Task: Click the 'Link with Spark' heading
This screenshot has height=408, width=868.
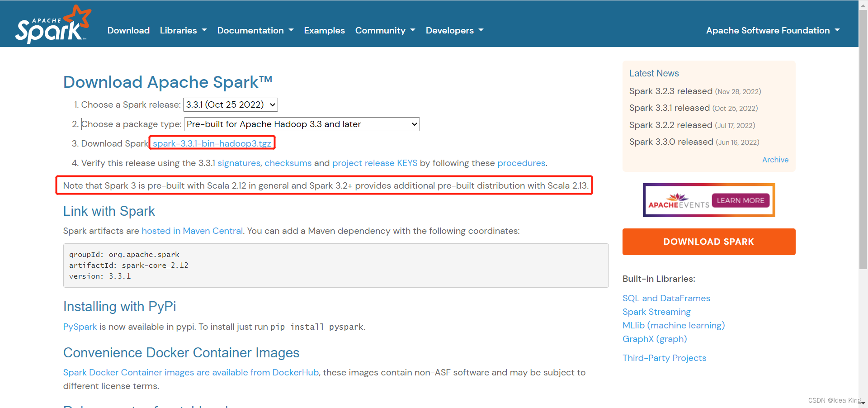Action: click(x=109, y=211)
